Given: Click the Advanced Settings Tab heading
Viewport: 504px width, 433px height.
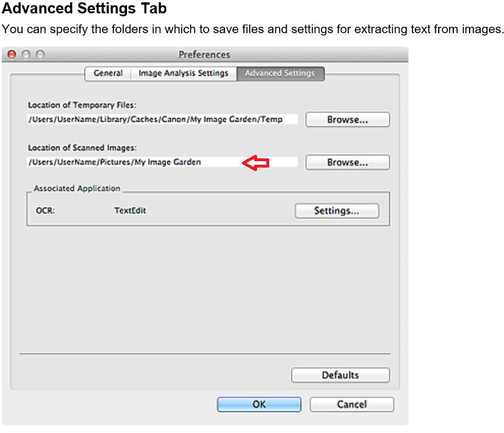Looking at the screenshot, I should pos(84,9).
